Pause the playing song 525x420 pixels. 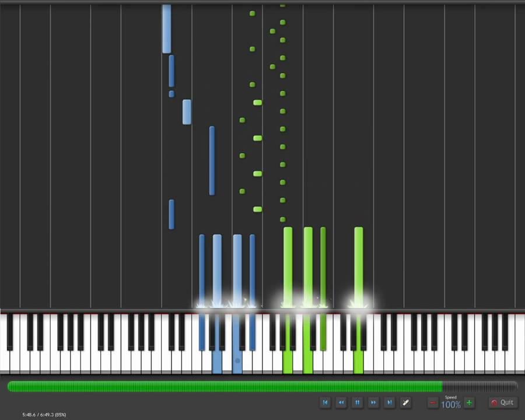click(357, 402)
